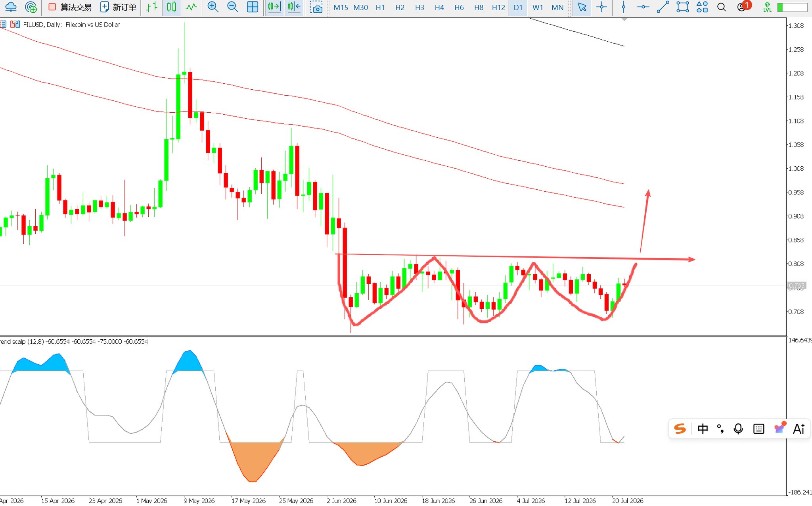Take a chart screenshot with camera icon
The image size is (812, 506).
(316, 7)
